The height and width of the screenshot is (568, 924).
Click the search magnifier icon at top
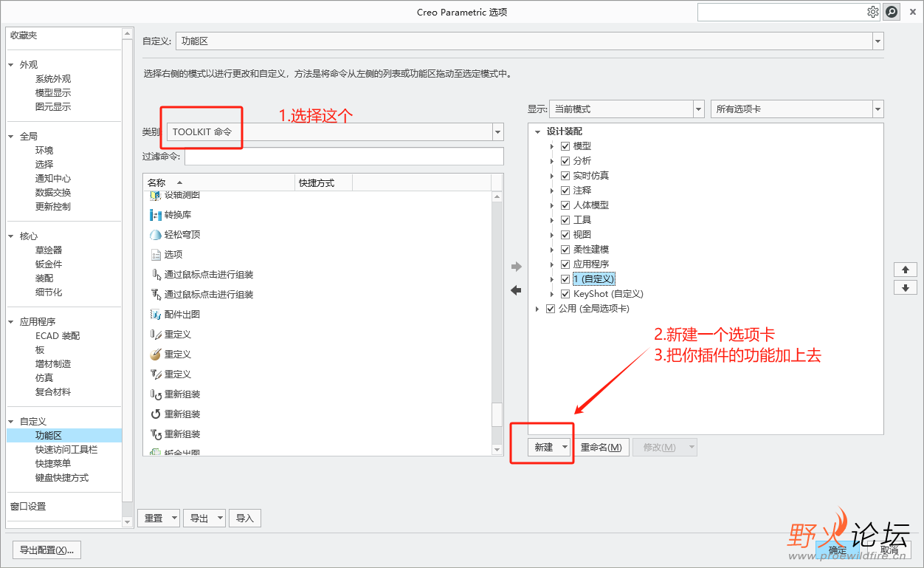pos(892,12)
